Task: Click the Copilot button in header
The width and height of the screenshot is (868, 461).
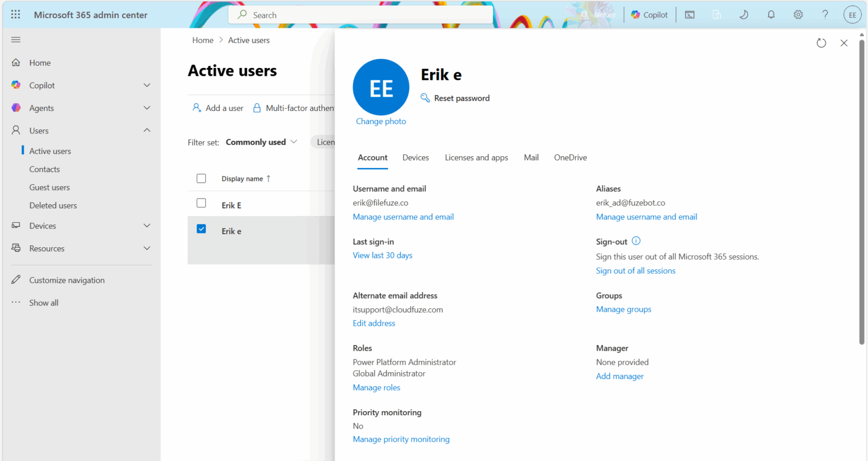Action: [x=649, y=15]
